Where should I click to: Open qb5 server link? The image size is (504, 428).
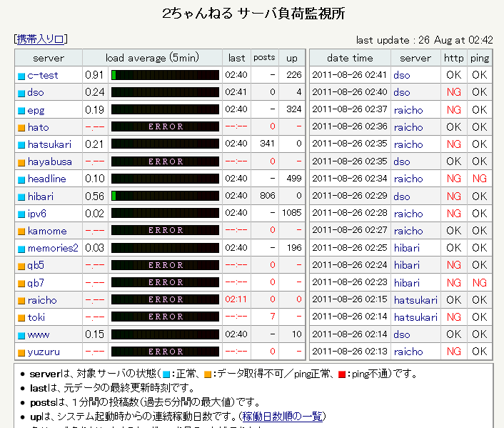[x=36, y=266]
